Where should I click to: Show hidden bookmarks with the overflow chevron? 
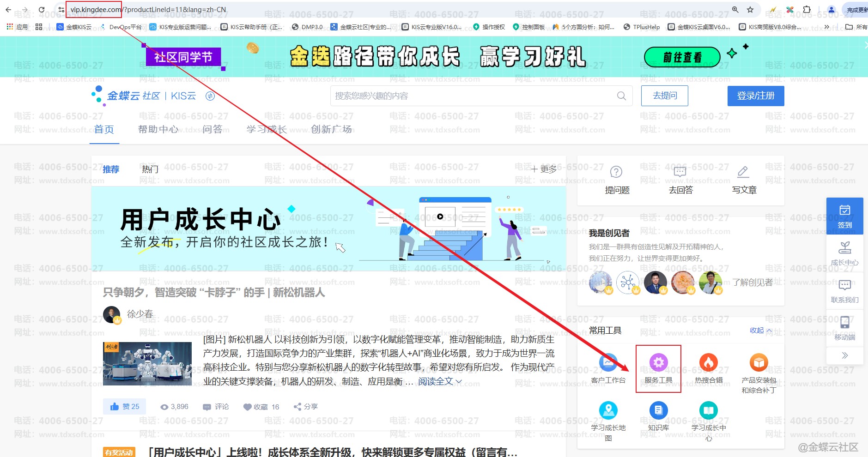[x=827, y=27]
